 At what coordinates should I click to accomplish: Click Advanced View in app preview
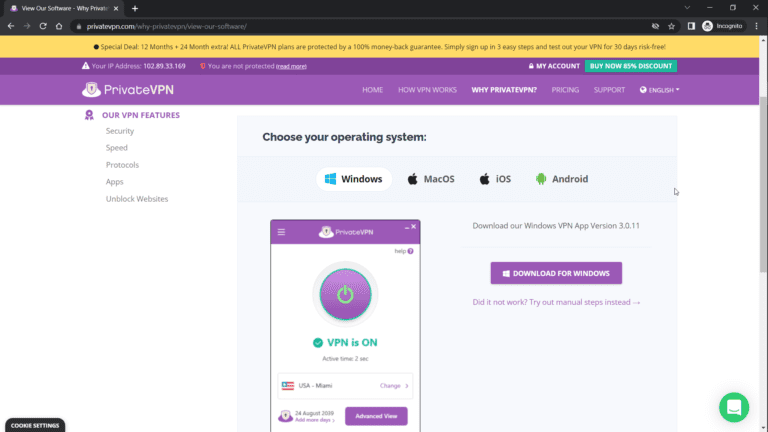376,416
